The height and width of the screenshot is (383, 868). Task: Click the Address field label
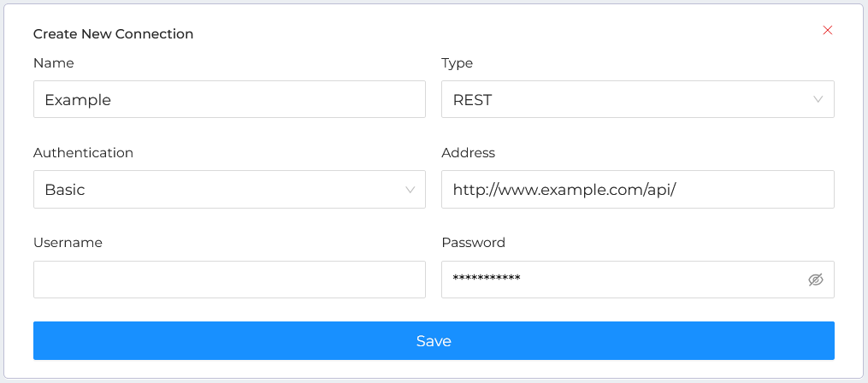[x=468, y=153]
